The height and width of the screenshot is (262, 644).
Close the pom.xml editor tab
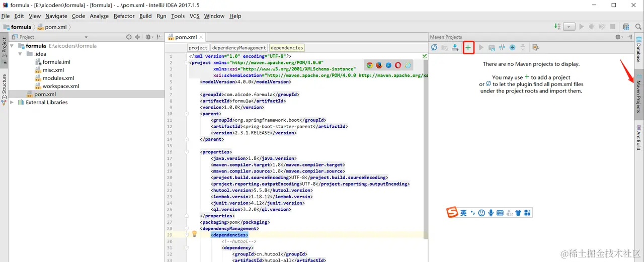click(x=201, y=37)
